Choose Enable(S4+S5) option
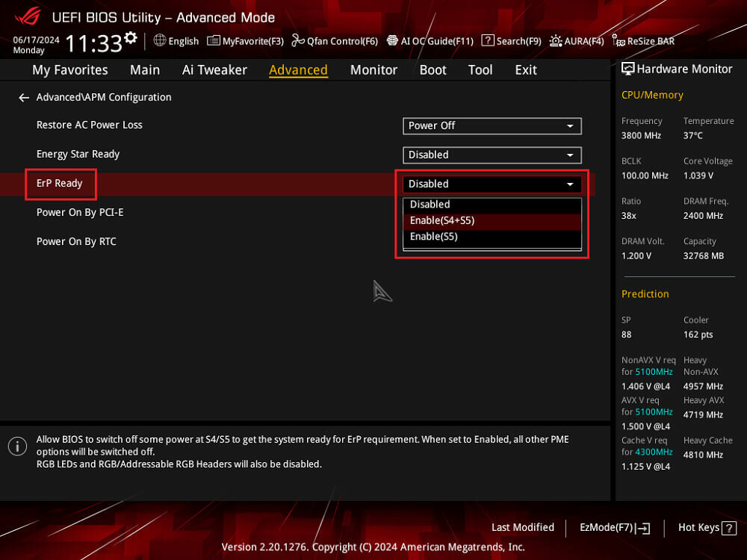This screenshot has height=560, width=747. 492,221
